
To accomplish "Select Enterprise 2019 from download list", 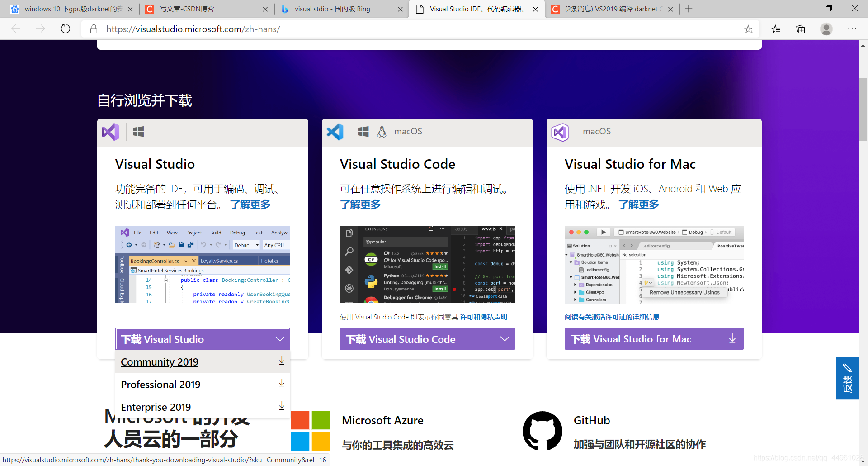I will pos(203,407).
